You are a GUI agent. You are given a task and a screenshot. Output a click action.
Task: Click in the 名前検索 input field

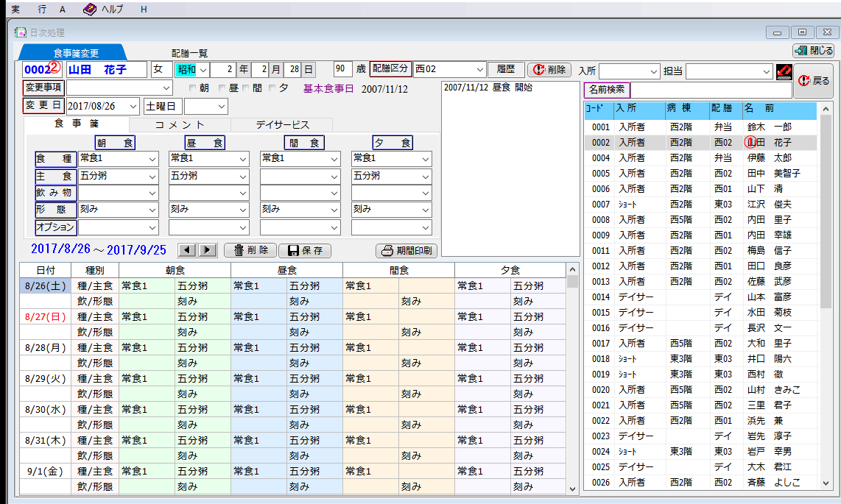pos(711,90)
